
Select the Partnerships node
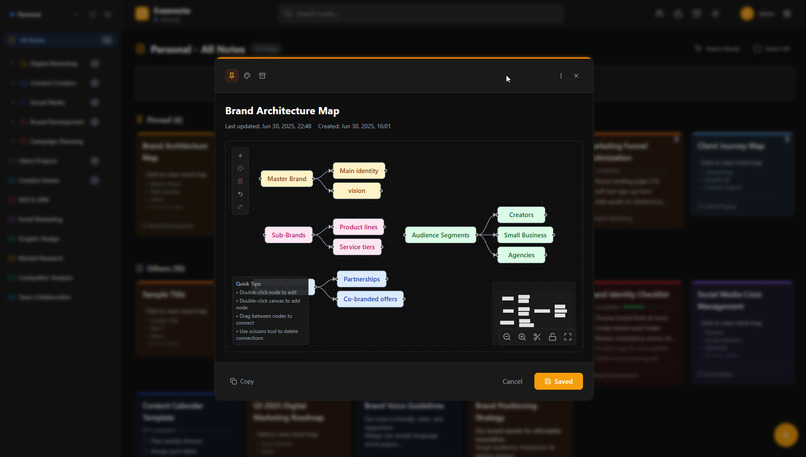[362, 279]
